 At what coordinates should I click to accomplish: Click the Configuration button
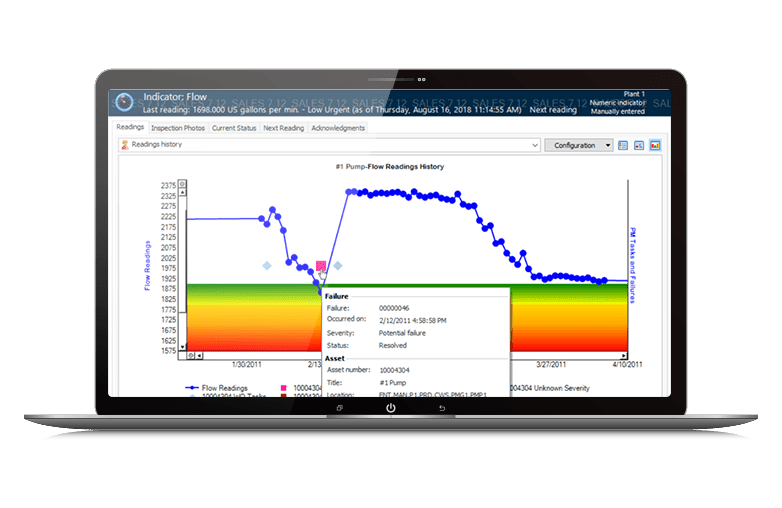tap(574, 146)
